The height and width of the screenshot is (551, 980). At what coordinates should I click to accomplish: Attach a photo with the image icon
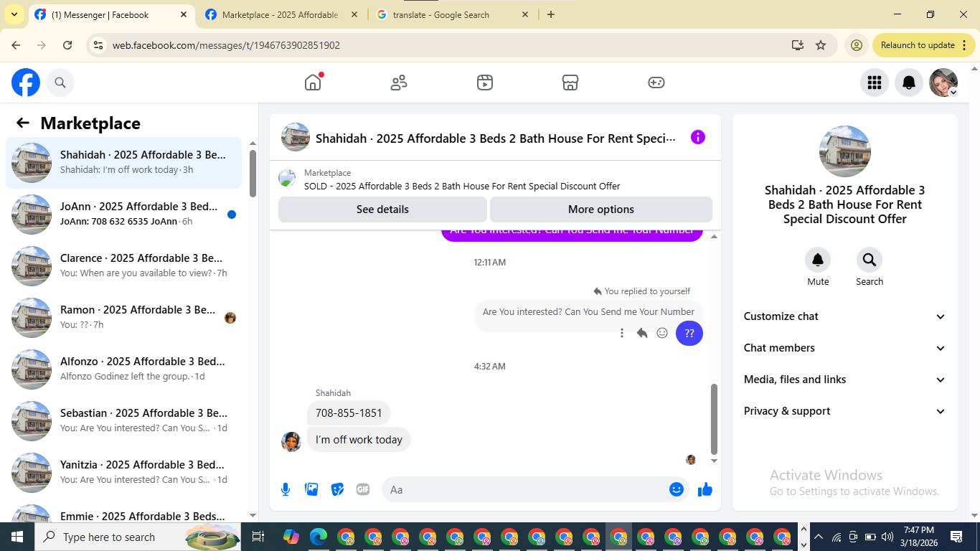pos(311,489)
